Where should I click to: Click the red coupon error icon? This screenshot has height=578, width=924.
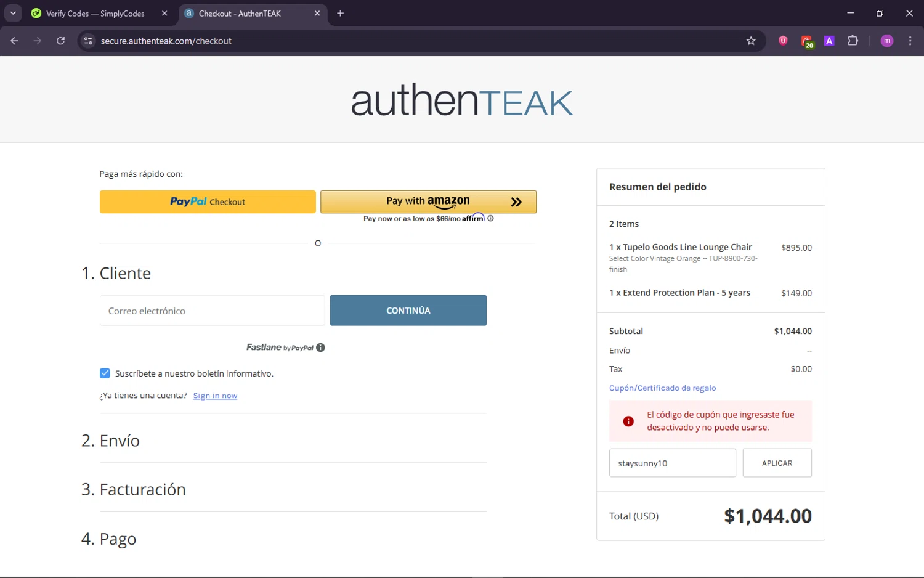(628, 421)
